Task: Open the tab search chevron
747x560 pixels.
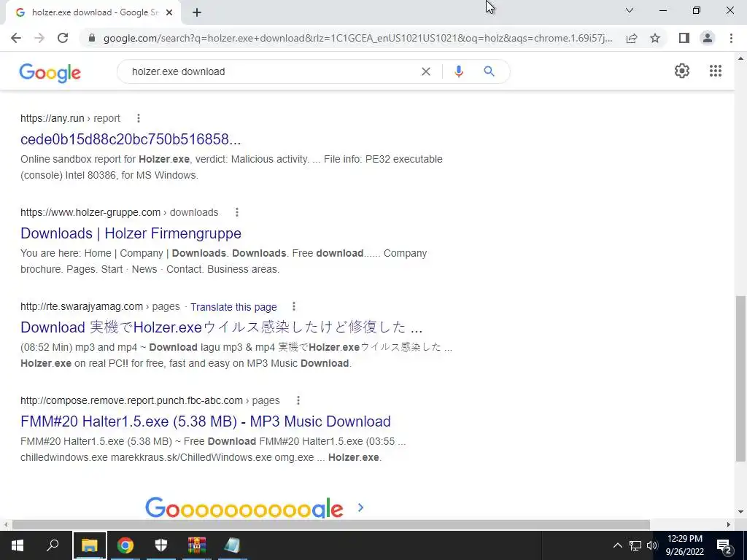Action: tap(630, 10)
